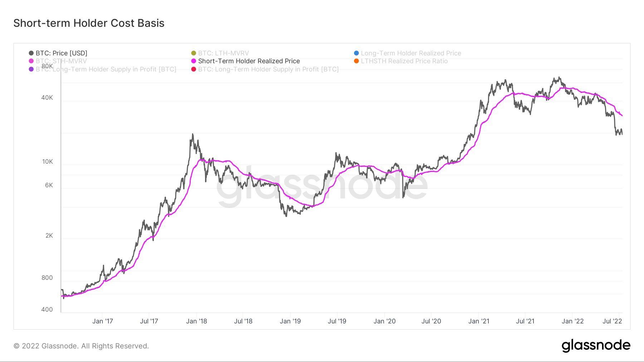Click the 10K y-axis label

tap(47, 162)
